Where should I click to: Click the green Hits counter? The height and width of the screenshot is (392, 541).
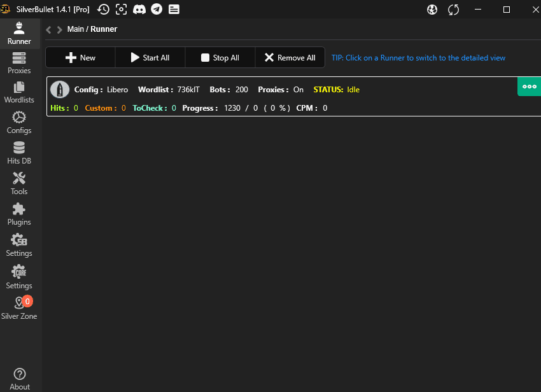click(x=64, y=108)
